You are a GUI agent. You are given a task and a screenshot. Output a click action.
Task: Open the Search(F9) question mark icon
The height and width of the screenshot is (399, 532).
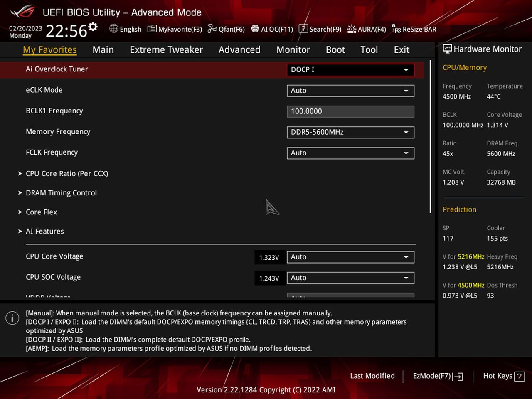click(303, 29)
